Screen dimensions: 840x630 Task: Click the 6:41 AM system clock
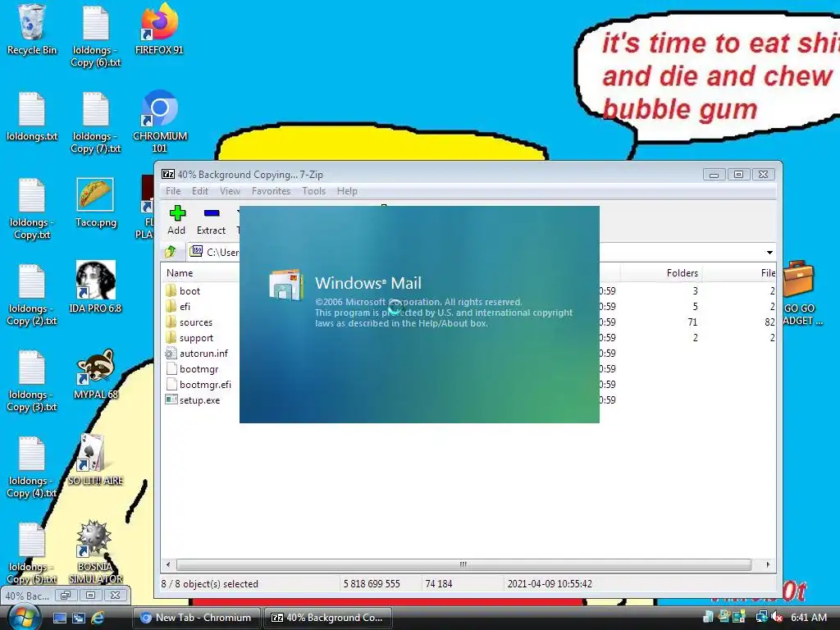click(x=809, y=618)
